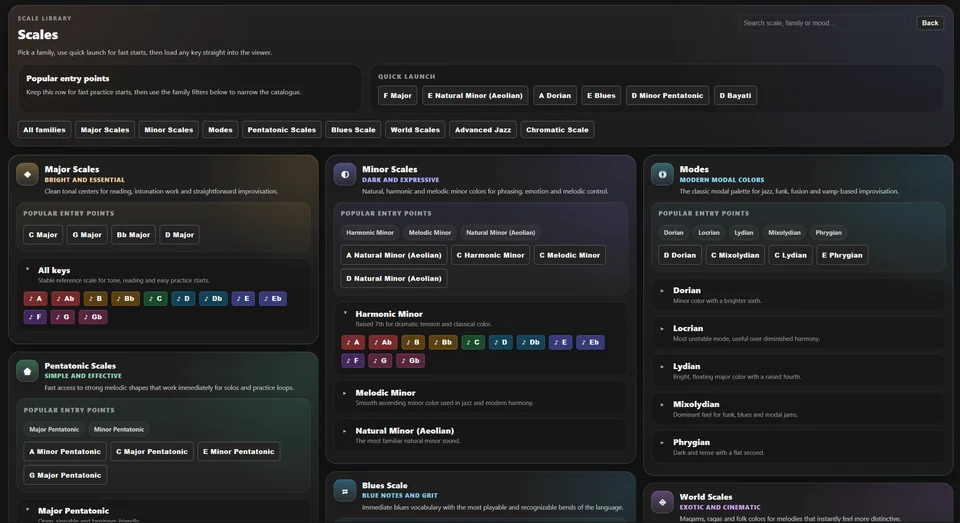960x523 pixels.
Task: Click the Back button
Action: coord(930,23)
